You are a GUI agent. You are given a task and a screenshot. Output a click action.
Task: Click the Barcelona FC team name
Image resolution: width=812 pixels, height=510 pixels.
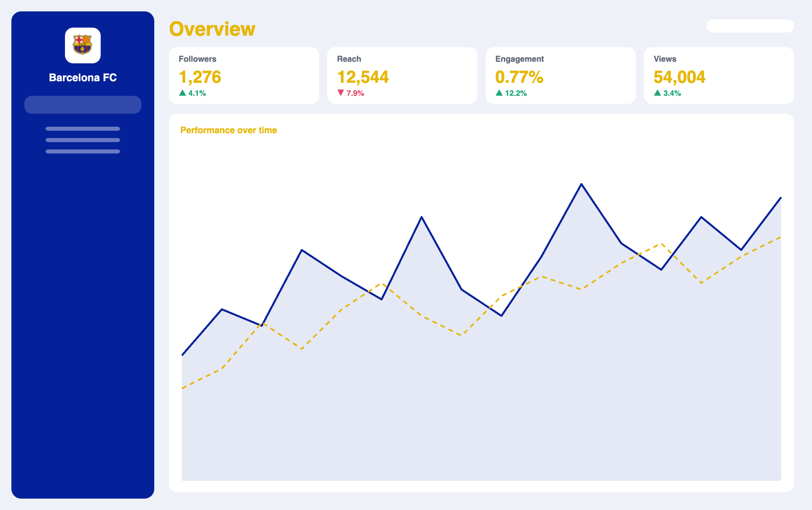(x=83, y=78)
